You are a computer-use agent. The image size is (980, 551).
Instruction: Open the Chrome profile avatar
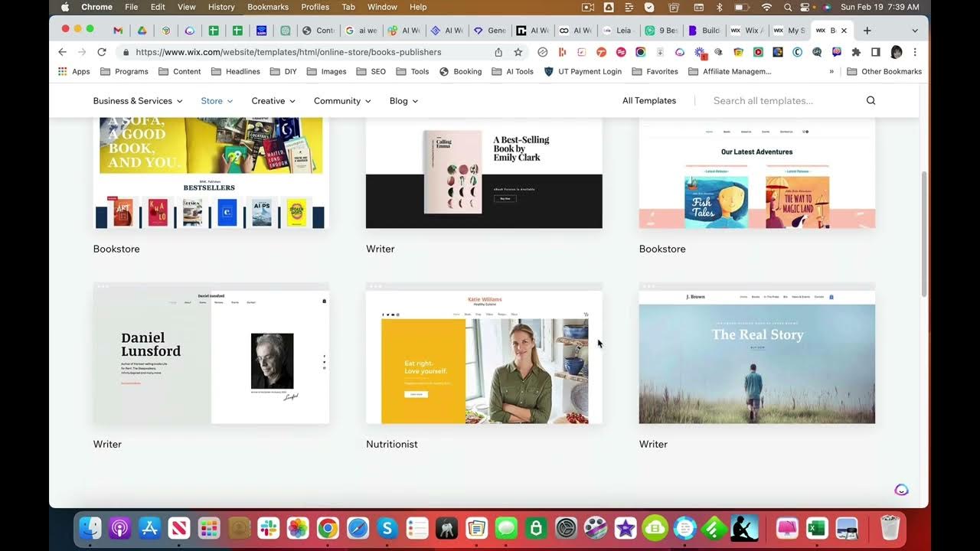pos(897,52)
